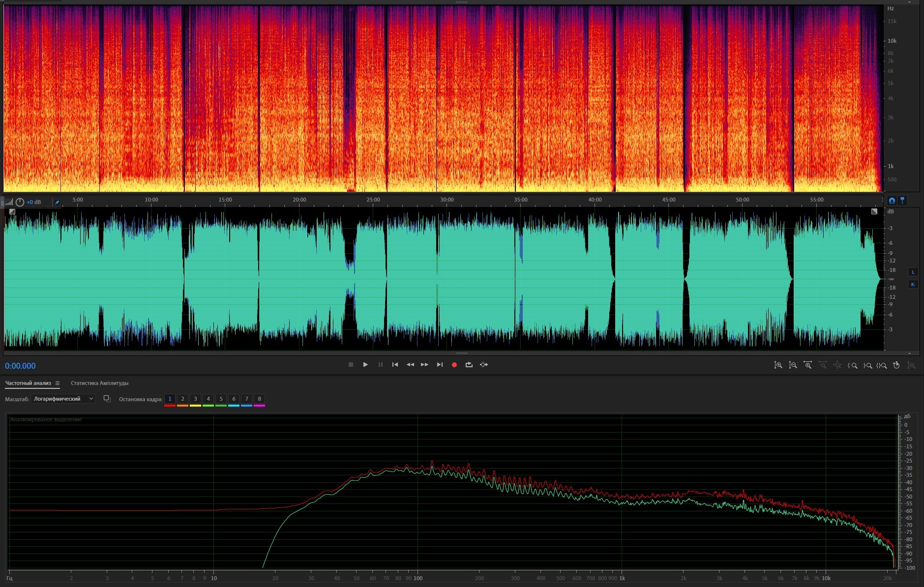Screen dimensions: 924x587
Task: Open the Масштаб dropdown set to Логарифмический
Action: (x=63, y=399)
